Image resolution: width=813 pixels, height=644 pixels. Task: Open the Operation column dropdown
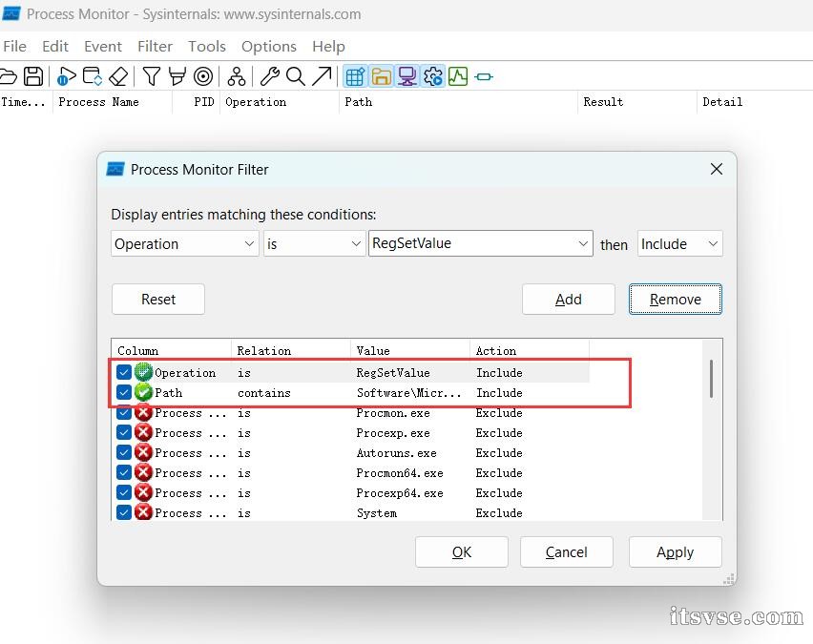(184, 243)
